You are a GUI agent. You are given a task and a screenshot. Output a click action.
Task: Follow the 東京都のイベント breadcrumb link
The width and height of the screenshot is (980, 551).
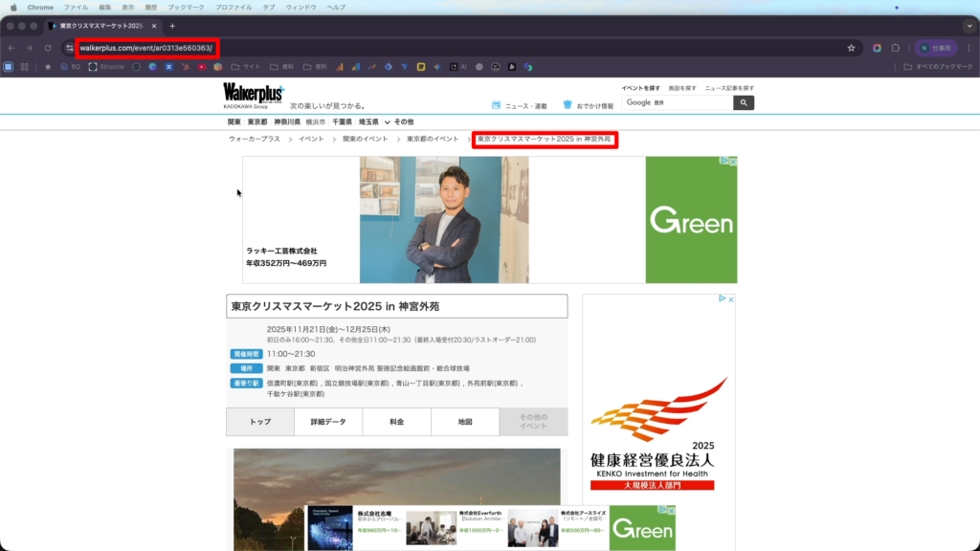click(x=433, y=140)
